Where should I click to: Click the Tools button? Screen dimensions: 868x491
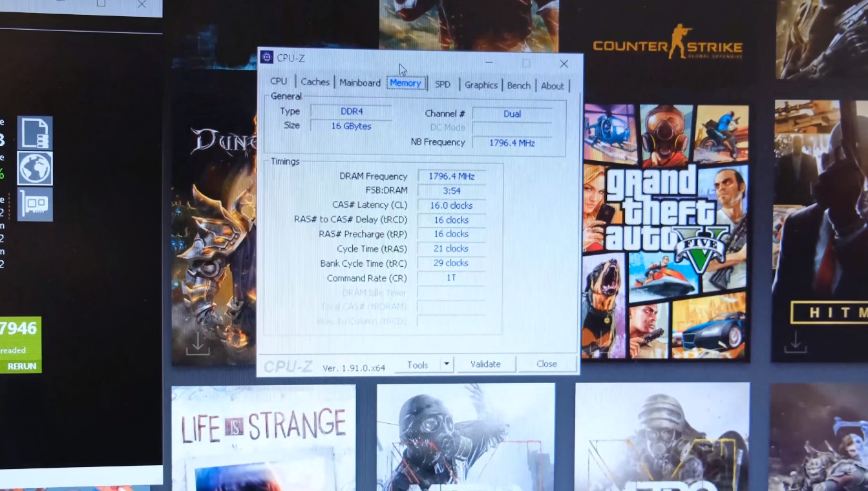[x=418, y=365]
